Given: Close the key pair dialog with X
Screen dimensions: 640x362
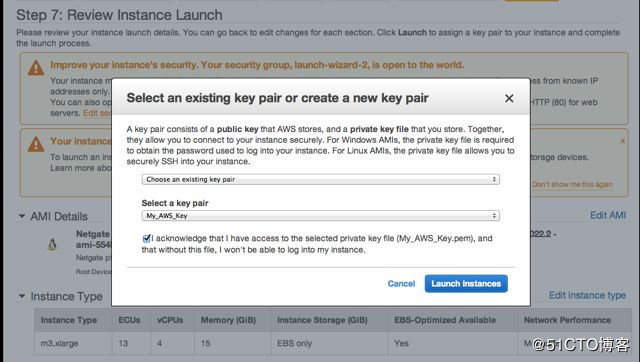Looking at the screenshot, I should (x=509, y=98).
